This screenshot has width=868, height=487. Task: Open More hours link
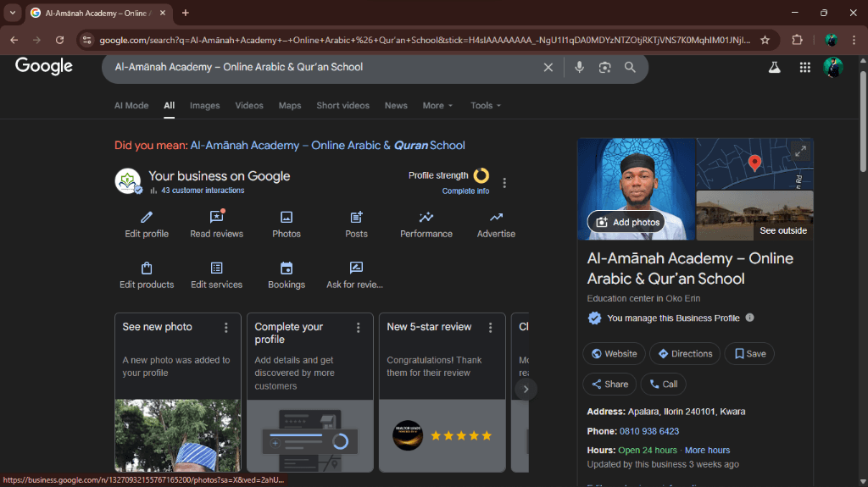pos(707,450)
